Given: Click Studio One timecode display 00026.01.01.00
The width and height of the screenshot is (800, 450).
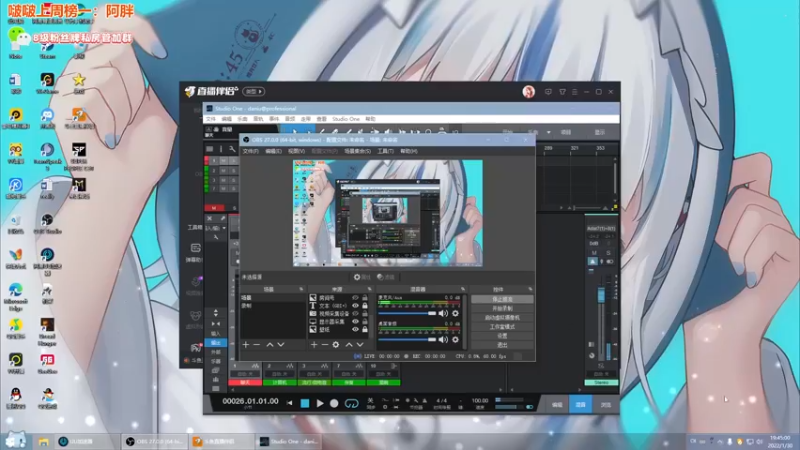Looking at the screenshot, I should [x=250, y=401].
